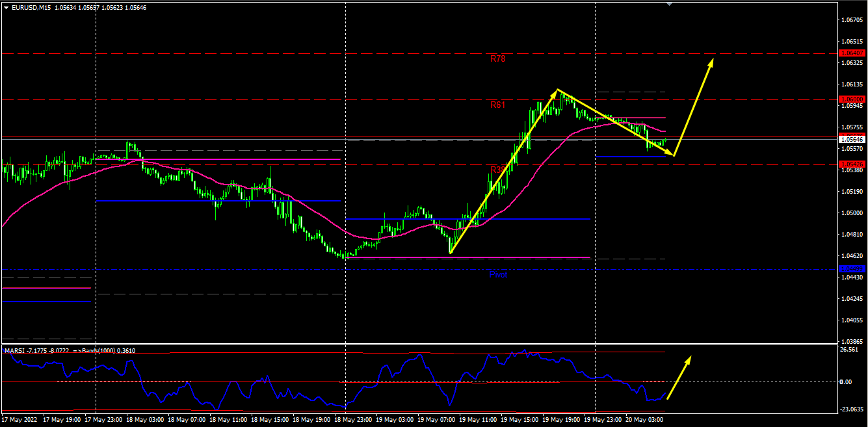Click the red 1.06407 price tag
868x427 pixels.
click(852, 53)
